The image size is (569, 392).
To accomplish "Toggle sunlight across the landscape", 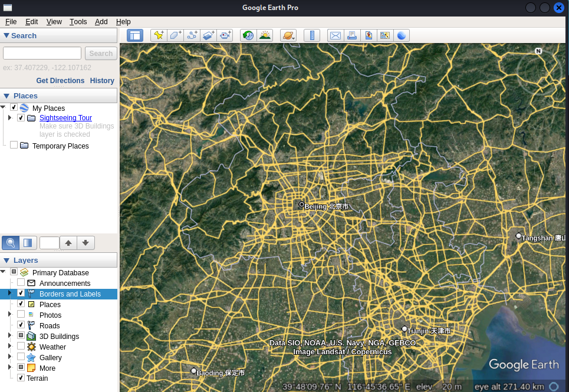I will coord(265,35).
